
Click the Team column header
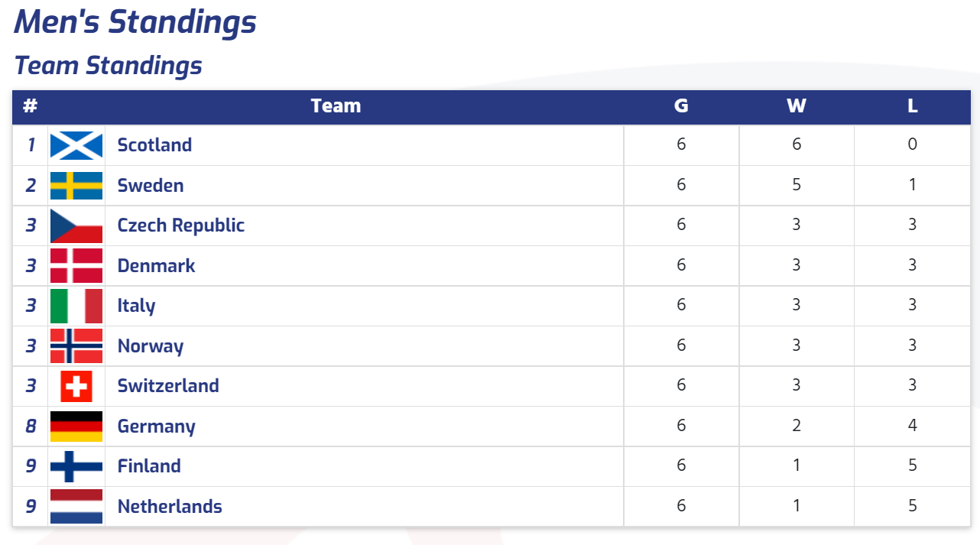click(336, 106)
